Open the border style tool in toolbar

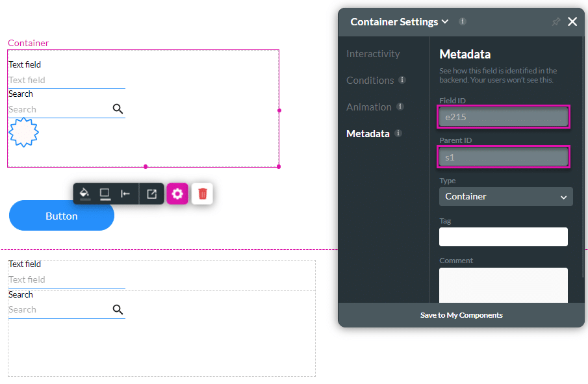[105, 194]
